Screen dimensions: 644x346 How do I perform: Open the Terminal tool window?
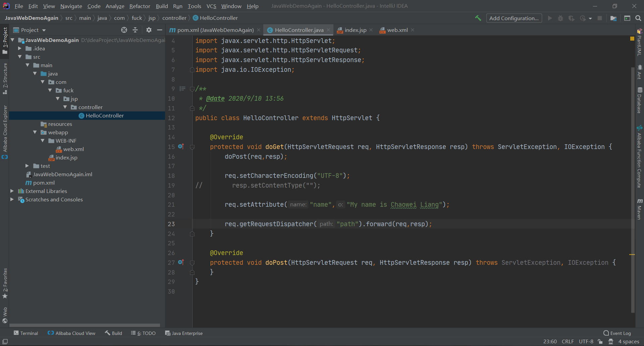point(26,333)
